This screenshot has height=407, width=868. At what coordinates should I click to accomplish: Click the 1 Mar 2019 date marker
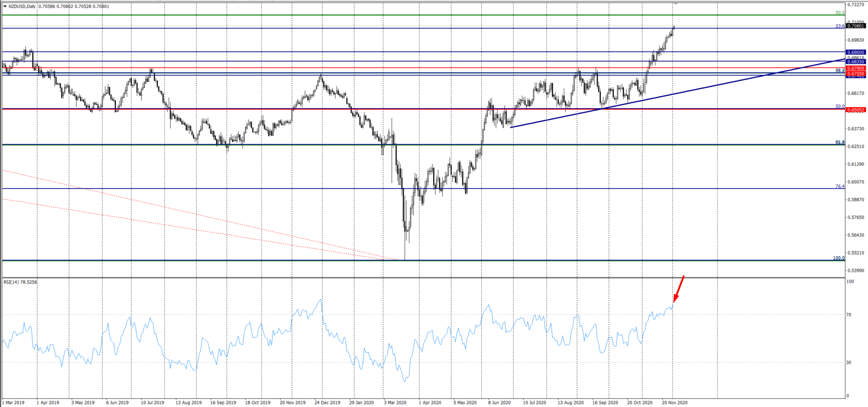tap(13, 402)
